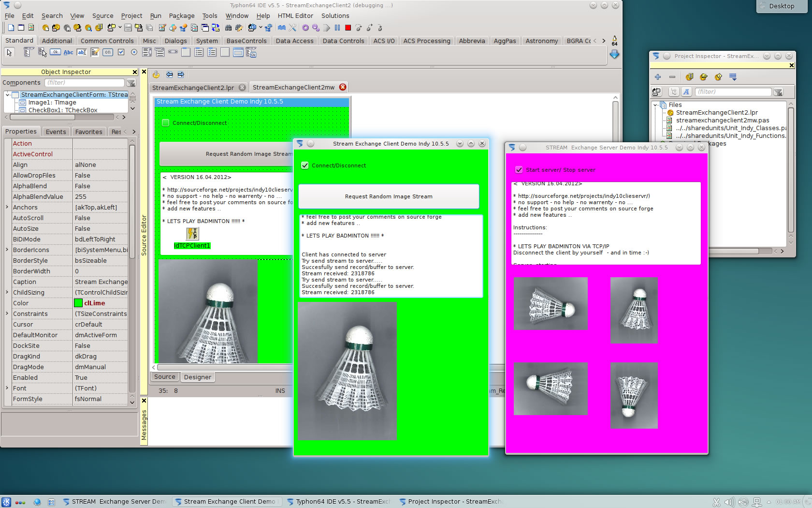Switch to the Data Access palette tab
Viewport: 812px width, 508px height.
point(294,41)
